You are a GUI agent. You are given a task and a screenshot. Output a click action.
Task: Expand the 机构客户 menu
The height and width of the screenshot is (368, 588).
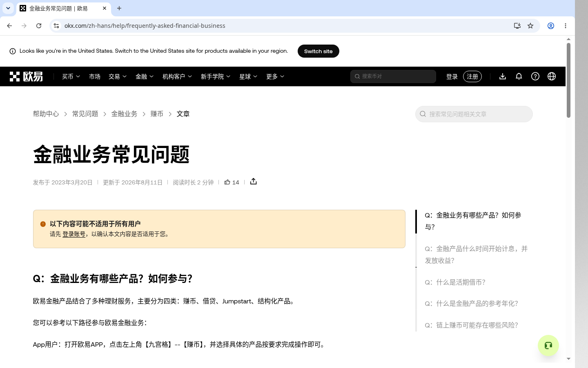[177, 76]
